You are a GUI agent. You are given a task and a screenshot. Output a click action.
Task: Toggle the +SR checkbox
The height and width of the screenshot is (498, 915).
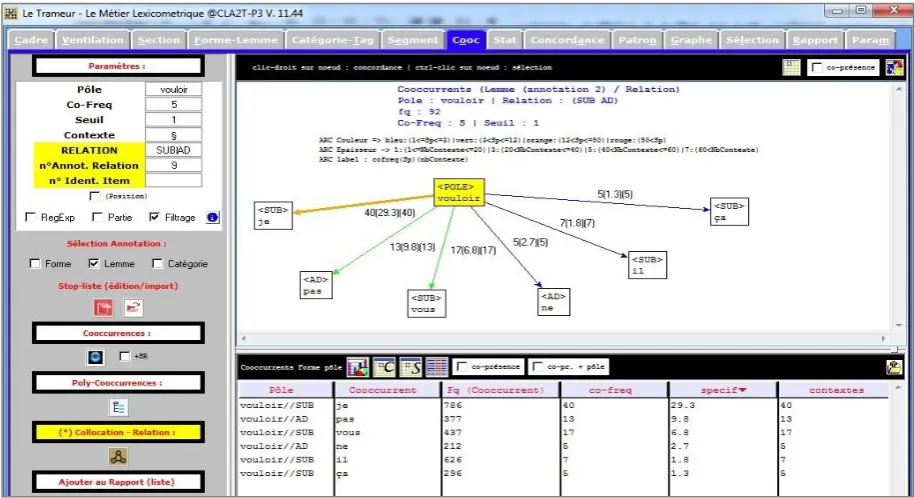(x=124, y=356)
